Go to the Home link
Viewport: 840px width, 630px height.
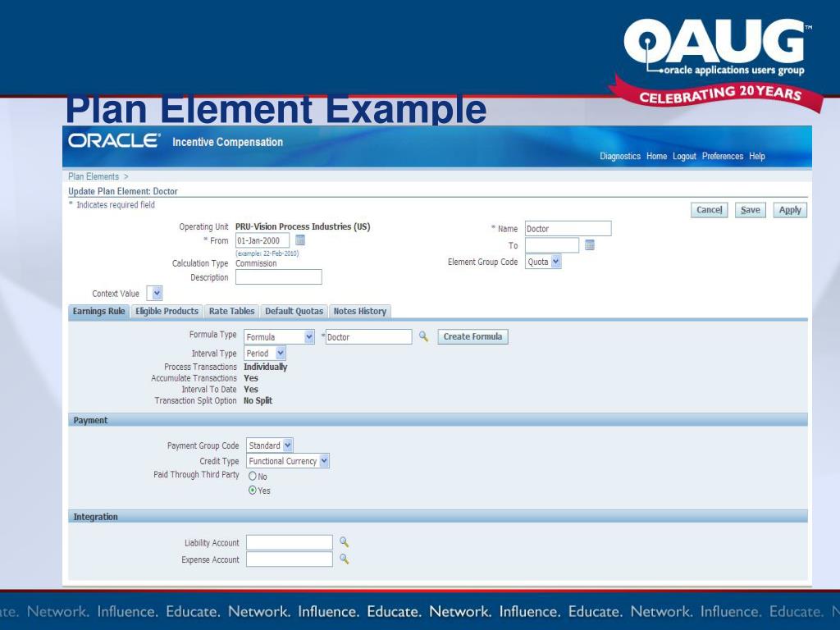click(656, 156)
